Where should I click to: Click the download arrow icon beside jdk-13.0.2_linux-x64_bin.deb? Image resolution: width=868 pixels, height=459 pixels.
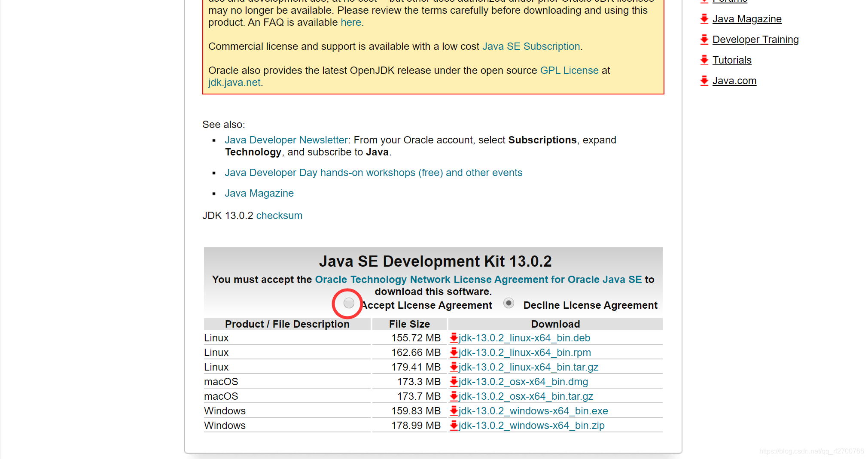click(x=454, y=338)
